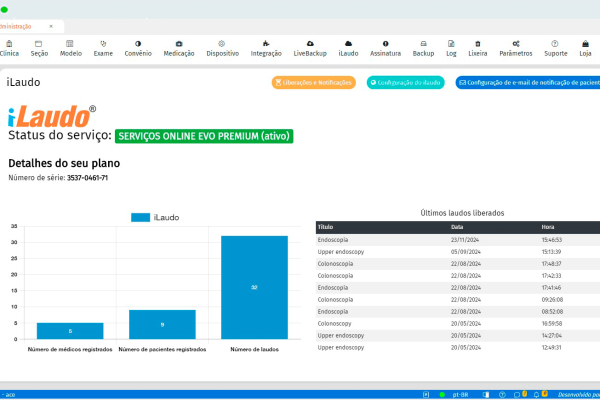Select the iLaudo cloud icon in toolbar
600x400 pixels.
pyautogui.click(x=348, y=44)
